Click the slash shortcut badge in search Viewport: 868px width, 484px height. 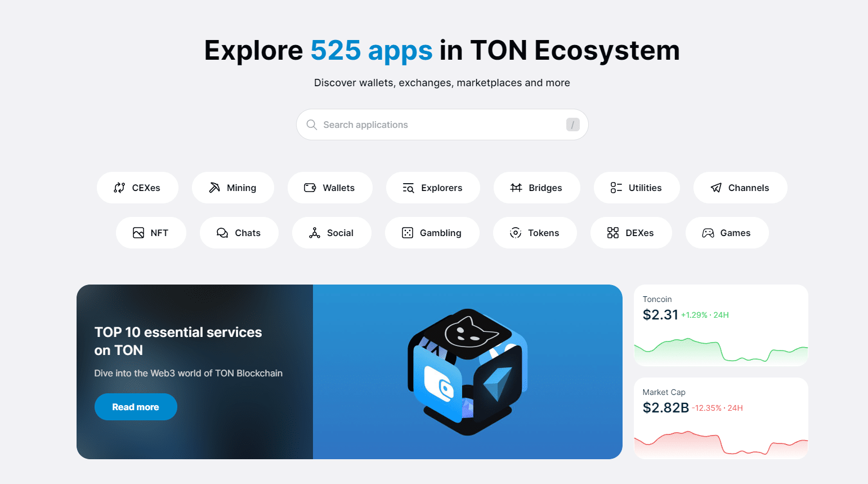[573, 125]
